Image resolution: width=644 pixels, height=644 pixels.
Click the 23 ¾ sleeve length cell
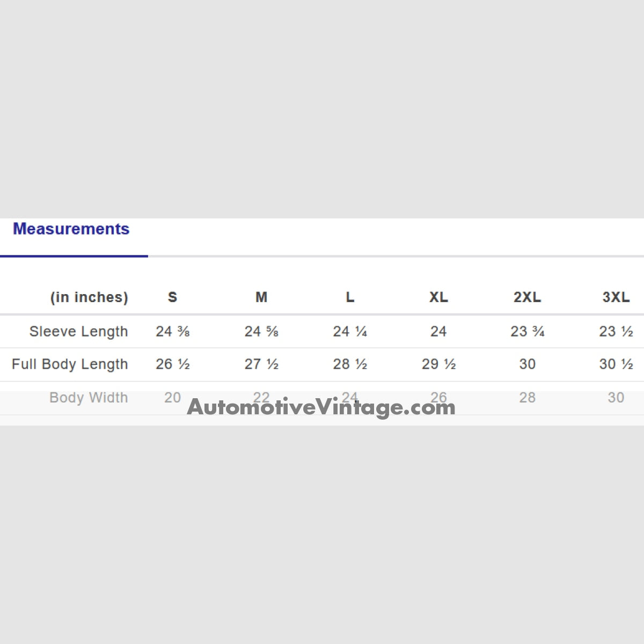[x=528, y=332]
